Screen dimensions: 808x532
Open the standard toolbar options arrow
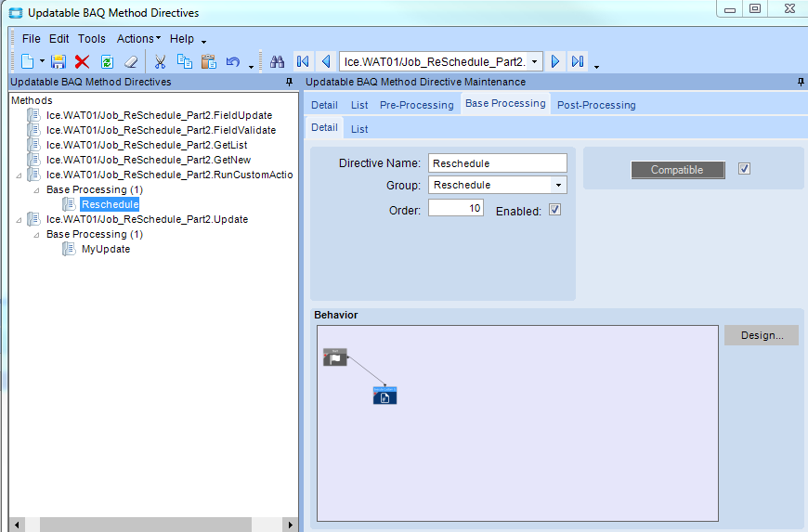(251, 66)
